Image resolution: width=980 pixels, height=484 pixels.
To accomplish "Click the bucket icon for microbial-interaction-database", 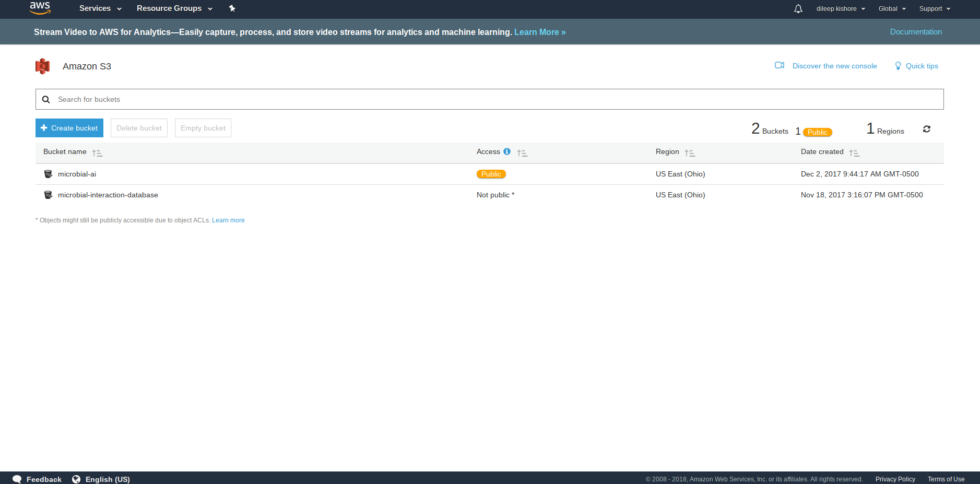I will pos(49,195).
